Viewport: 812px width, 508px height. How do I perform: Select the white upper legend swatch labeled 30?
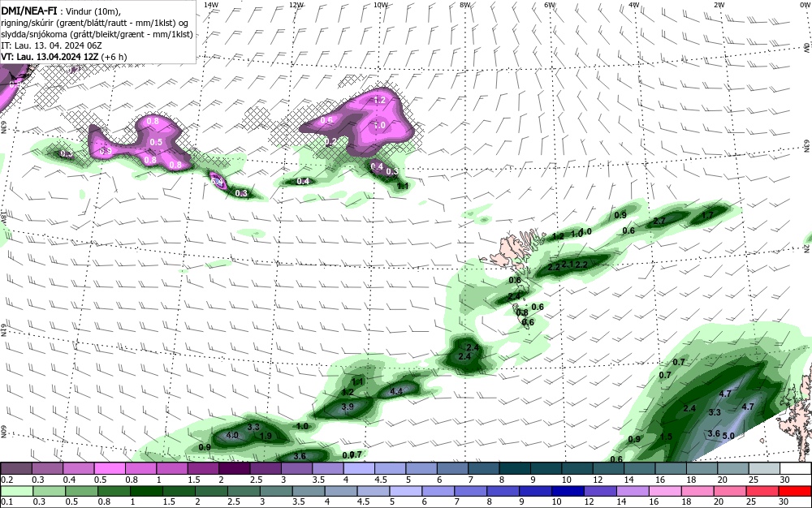point(797,468)
